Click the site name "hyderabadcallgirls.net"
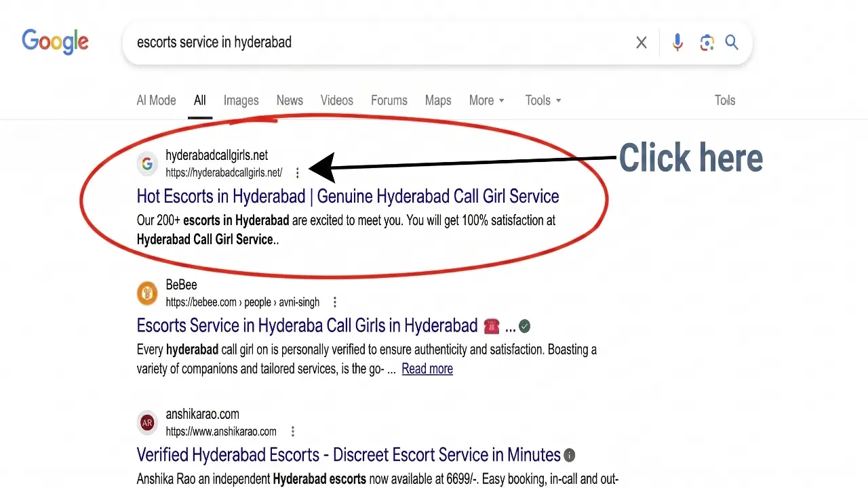Image resolution: width=868 pixels, height=488 pixels. [x=217, y=156]
